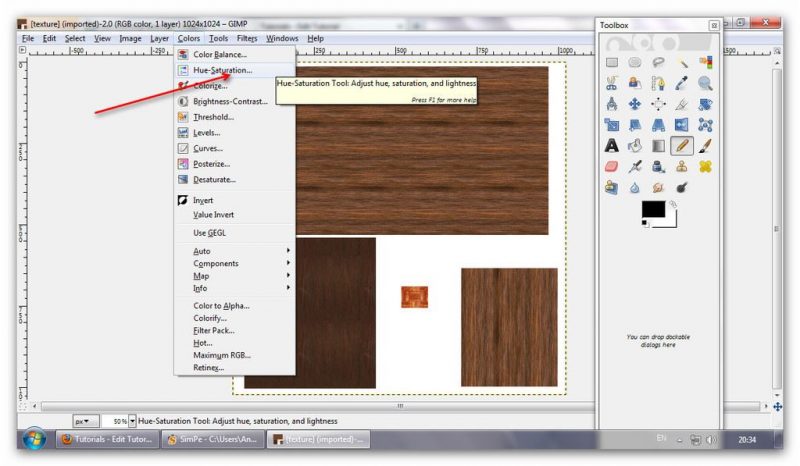
Task: Expand the Auto submenu
Action: tap(235, 251)
